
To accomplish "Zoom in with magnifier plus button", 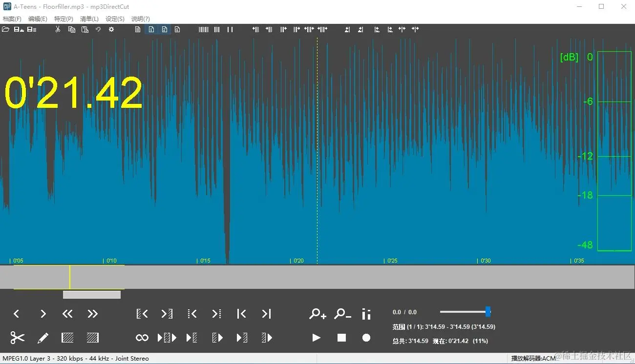I will pos(317,314).
